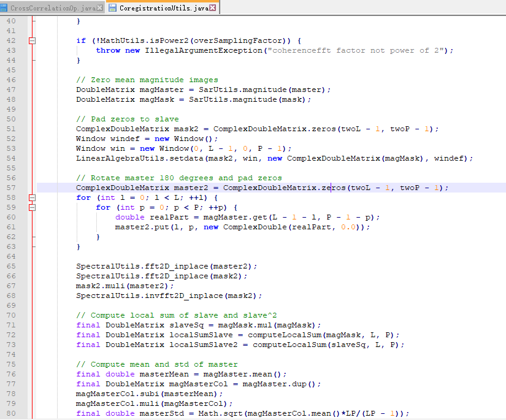Collapse the outer for loop at line 58
The width and height of the screenshot is (506, 420).
32,197
